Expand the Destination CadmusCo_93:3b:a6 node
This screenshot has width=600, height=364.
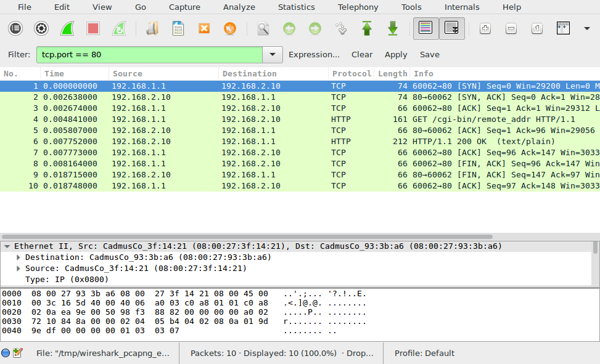point(18,257)
